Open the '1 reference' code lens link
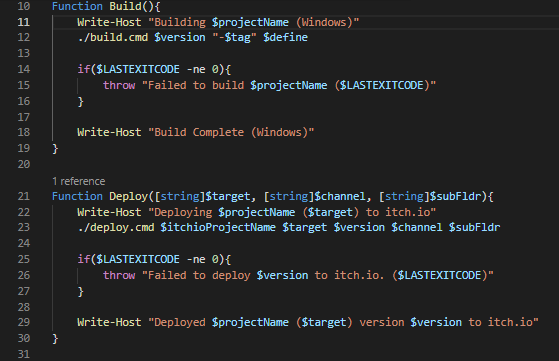 (78, 181)
